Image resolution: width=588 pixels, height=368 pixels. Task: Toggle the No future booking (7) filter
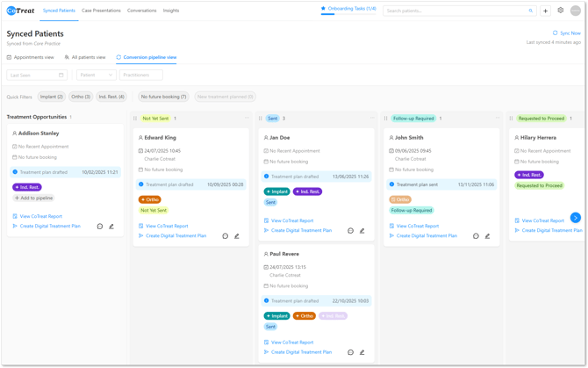(x=163, y=97)
